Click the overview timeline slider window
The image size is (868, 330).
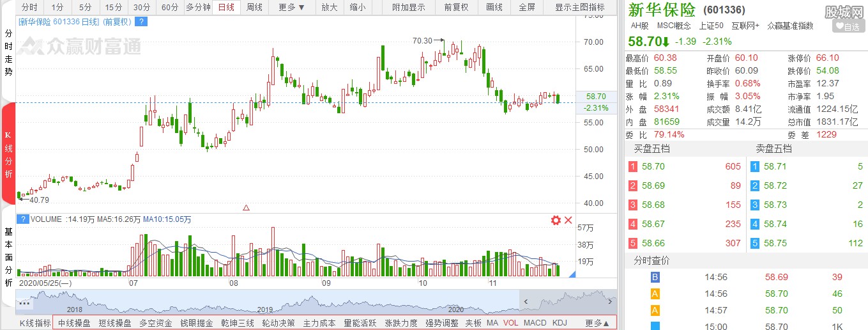(568, 302)
